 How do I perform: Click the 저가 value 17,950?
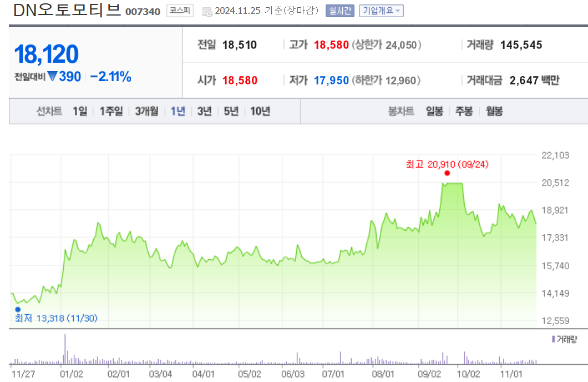[x=332, y=81]
